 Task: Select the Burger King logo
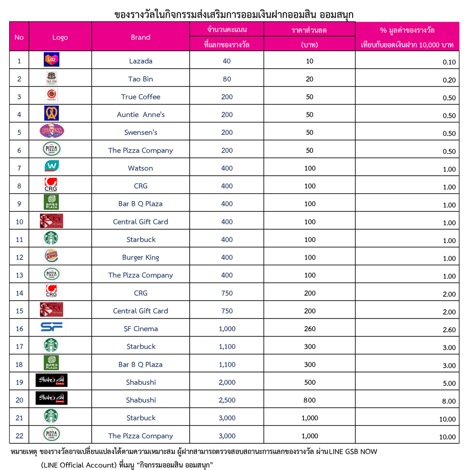click(x=51, y=256)
